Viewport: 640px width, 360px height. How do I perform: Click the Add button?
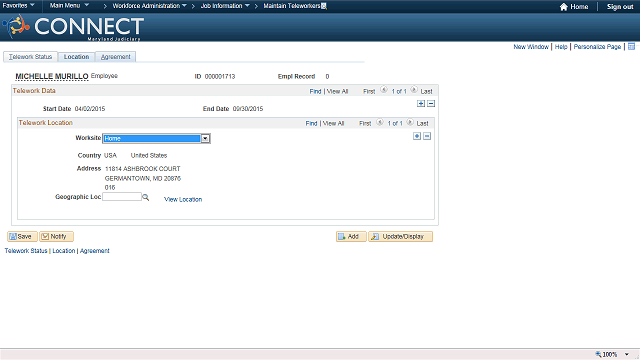click(351, 236)
